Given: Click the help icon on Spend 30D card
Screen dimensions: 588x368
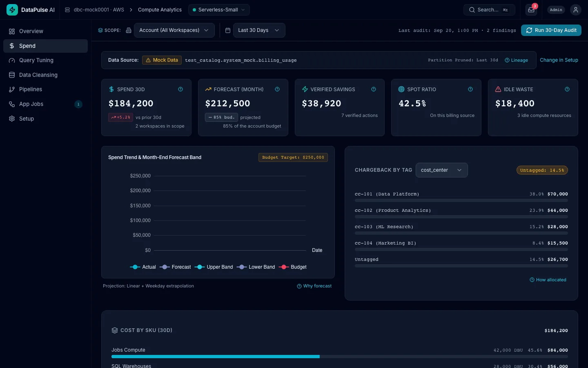Looking at the screenshot, I should pyautogui.click(x=180, y=89).
